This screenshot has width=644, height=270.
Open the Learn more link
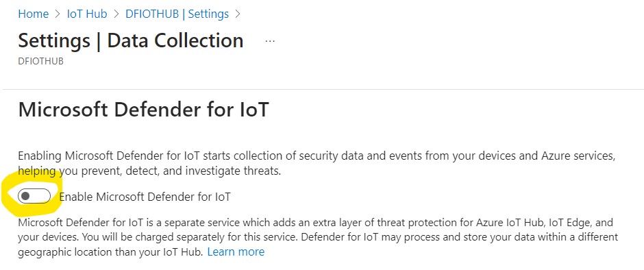(236, 251)
